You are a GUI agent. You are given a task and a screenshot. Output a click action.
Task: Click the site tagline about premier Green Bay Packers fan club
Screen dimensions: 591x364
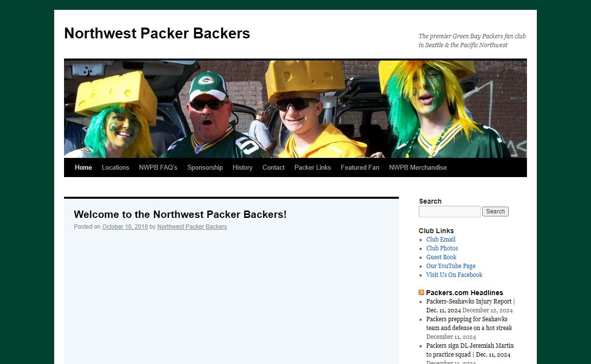click(x=472, y=40)
